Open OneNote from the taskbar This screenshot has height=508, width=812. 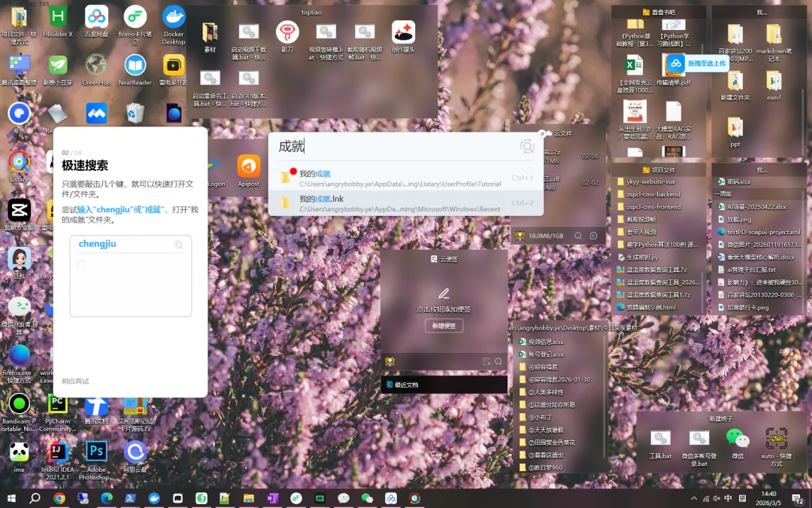coord(272,499)
